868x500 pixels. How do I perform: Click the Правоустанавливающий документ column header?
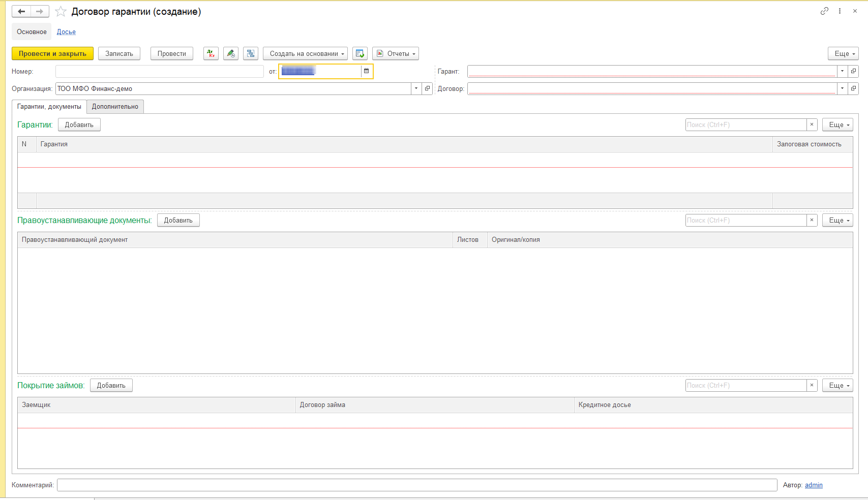click(x=235, y=240)
